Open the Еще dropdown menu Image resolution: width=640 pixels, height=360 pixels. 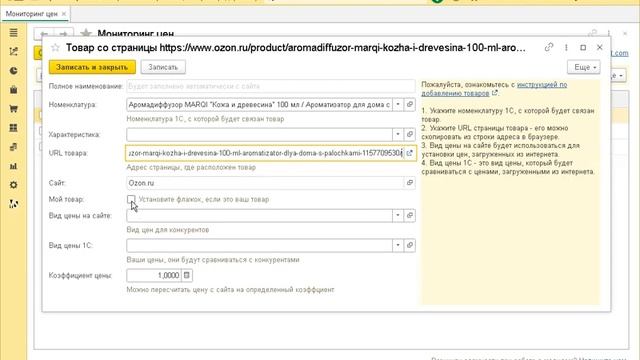click(584, 67)
